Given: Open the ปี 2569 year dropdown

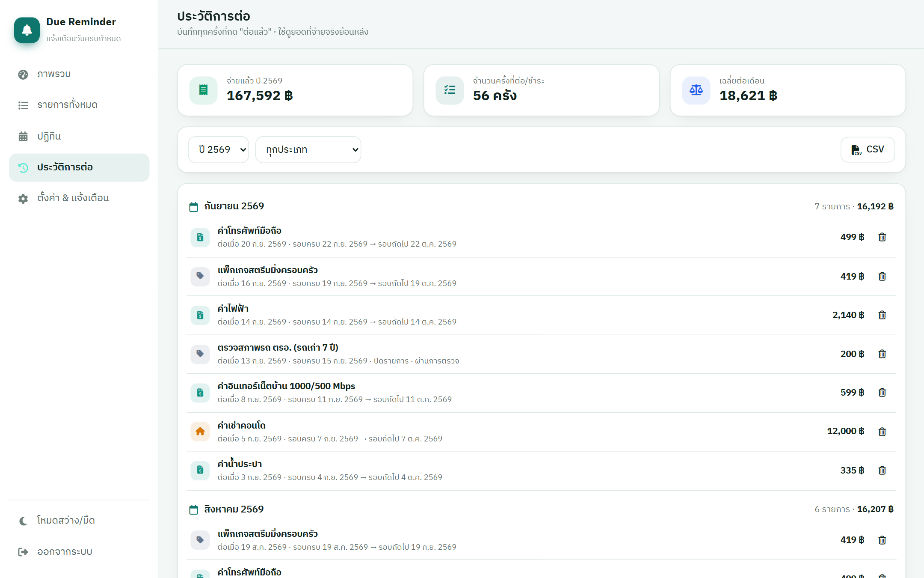Looking at the screenshot, I should point(219,149).
